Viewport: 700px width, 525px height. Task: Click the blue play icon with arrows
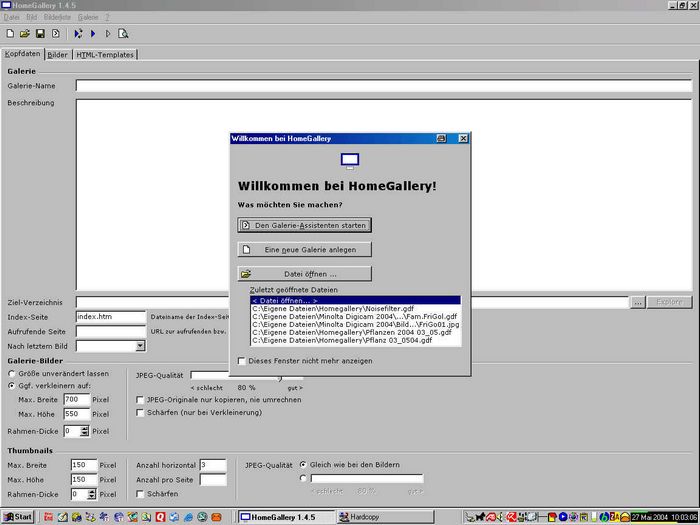click(x=78, y=33)
